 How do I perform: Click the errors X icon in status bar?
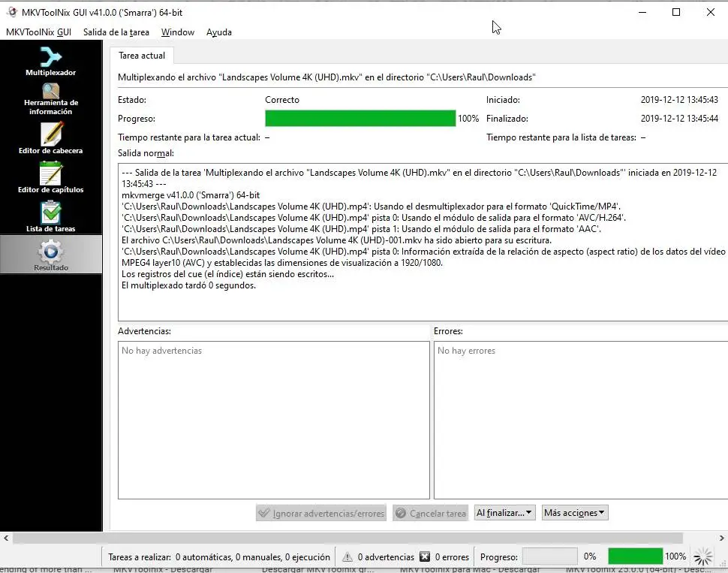tap(424, 556)
